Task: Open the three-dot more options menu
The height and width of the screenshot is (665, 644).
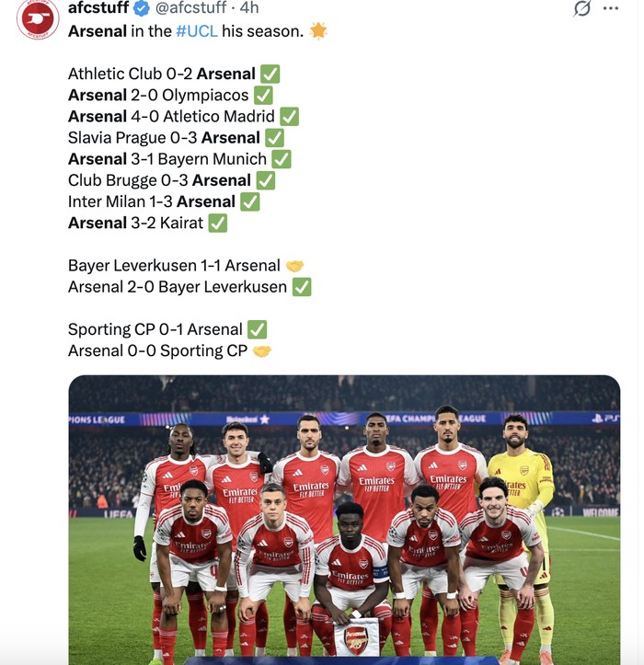Action: pos(611,8)
